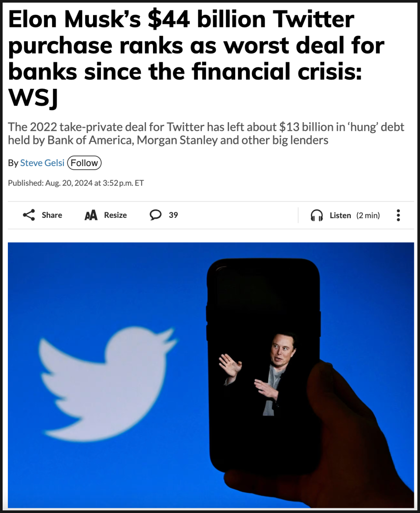The height and width of the screenshot is (513, 420).
Task: Start the Listen audio option
Action: point(340,215)
